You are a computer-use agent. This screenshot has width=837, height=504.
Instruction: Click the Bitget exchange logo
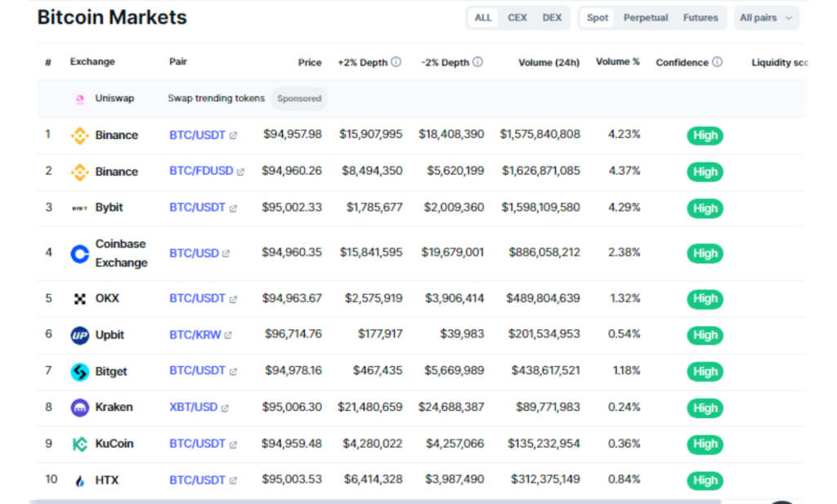[79, 372]
